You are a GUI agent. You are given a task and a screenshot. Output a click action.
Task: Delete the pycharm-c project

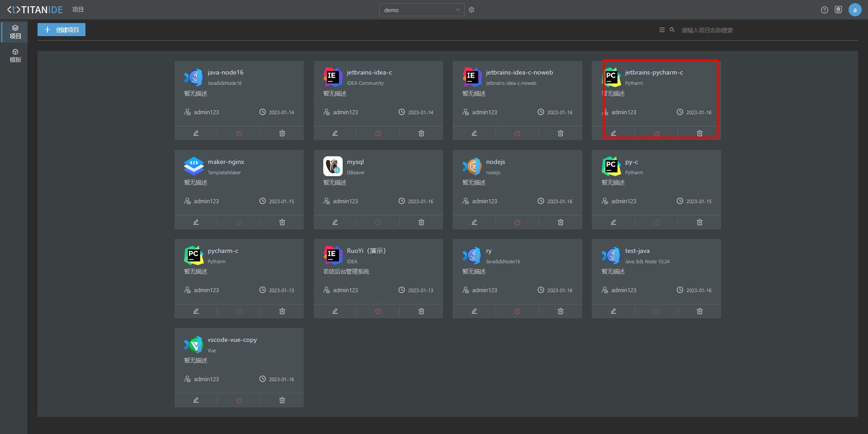282,311
